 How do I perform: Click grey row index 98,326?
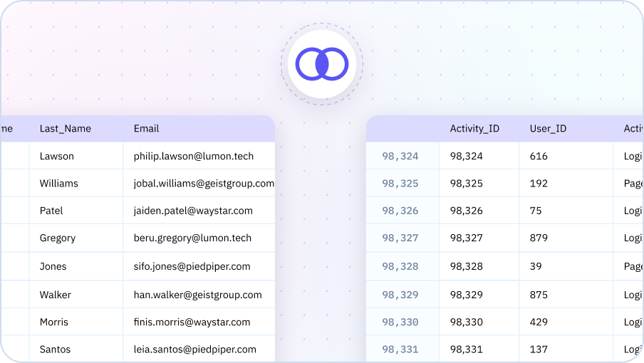pos(400,211)
